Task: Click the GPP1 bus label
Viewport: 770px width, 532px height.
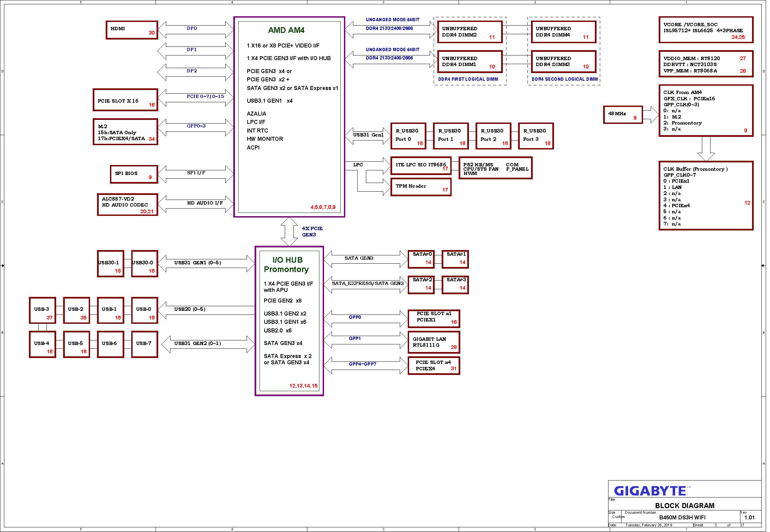Action: click(355, 339)
